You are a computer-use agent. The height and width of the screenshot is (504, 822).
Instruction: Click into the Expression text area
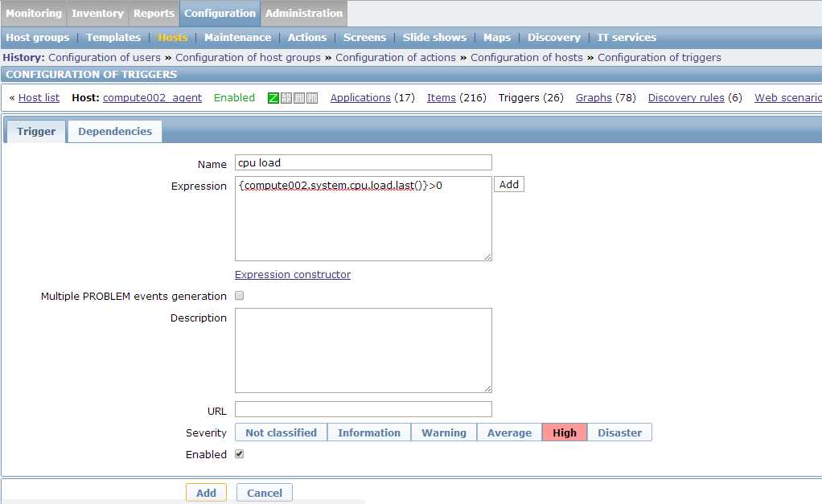click(364, 219)
